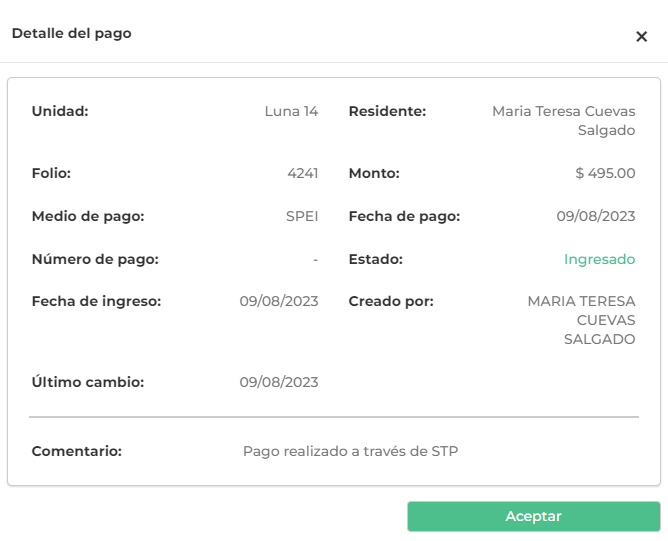The image size is (668, 541).
Task: Click the SPEI payment method value
Action: (302, 216)
